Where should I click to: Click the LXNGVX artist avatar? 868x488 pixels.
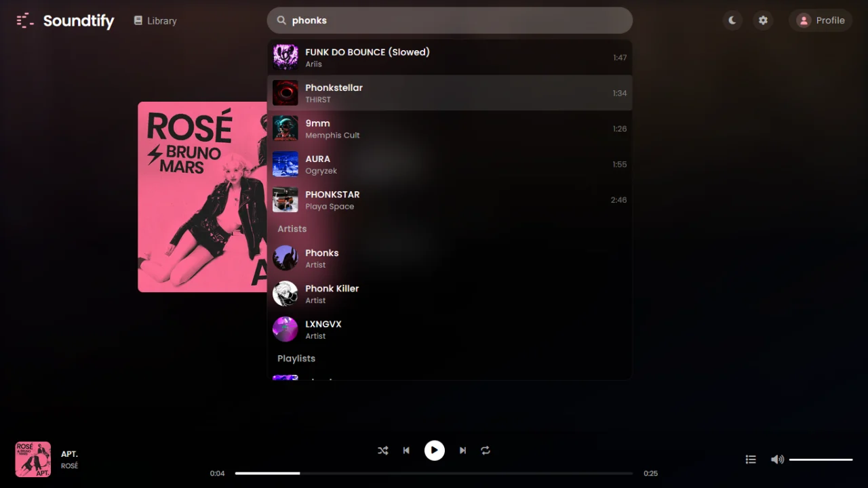click(x=285, y=329)
